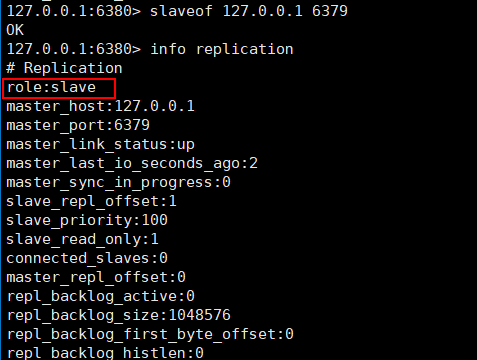Click the slave_priority:100 line
477x360 pixels.
coord(87,221)
